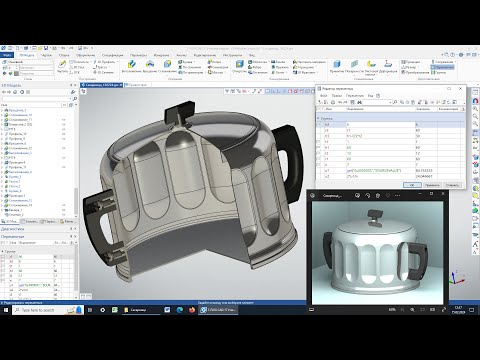This screenshot has width=480, height=360.
Task: Click the search field above the model tree
Action: coord(36,99)
